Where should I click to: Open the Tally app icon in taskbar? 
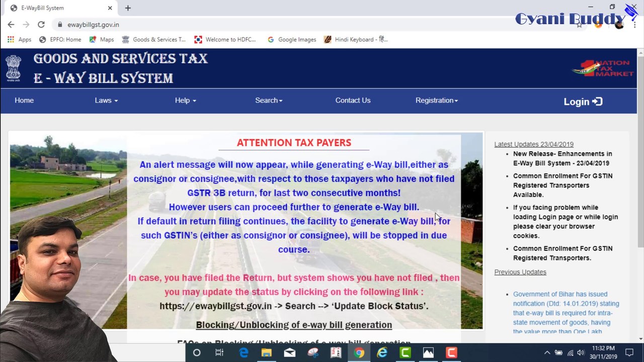coord(336,353)
